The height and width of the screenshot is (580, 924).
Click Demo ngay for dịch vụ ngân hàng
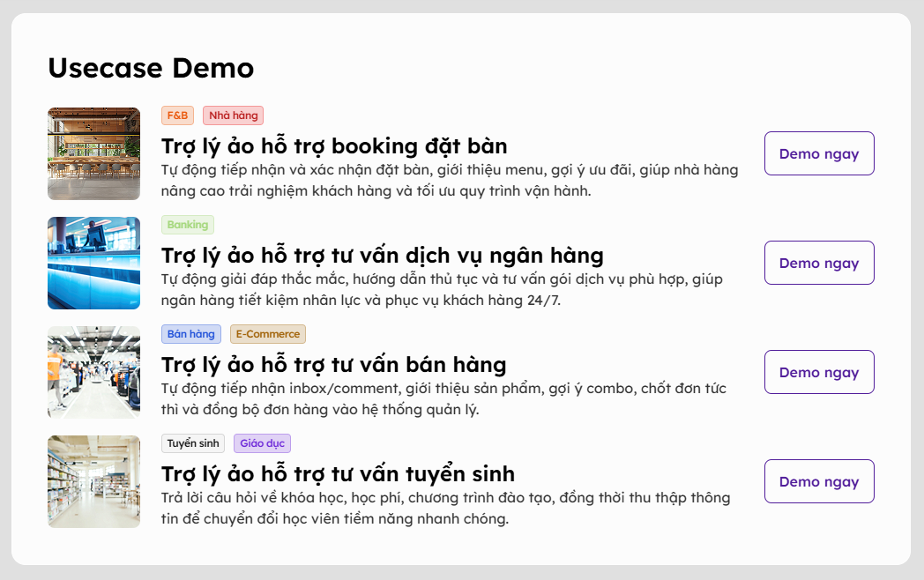coord(819,263)
